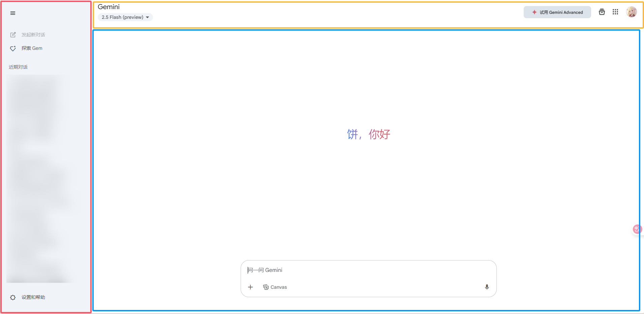644x314 pixels.
Task: Select 发起新对话 in the sidebar
Action: [33, 35]
